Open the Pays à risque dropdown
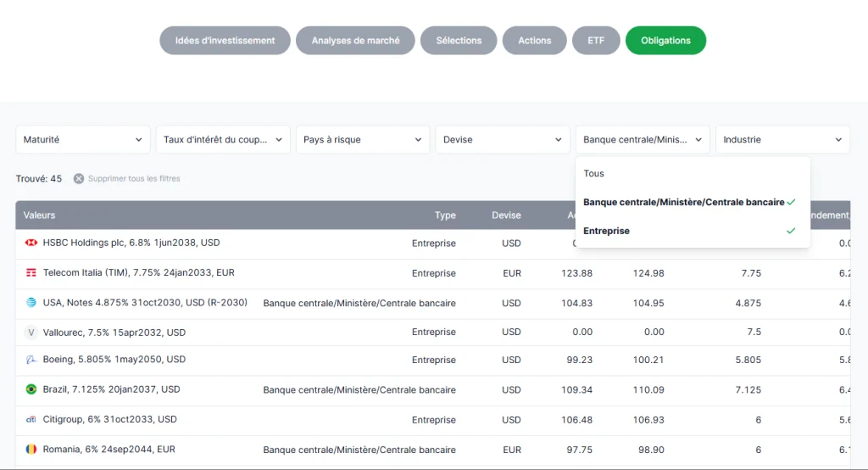Screen dimensions: 868x470 pos(363,140)
